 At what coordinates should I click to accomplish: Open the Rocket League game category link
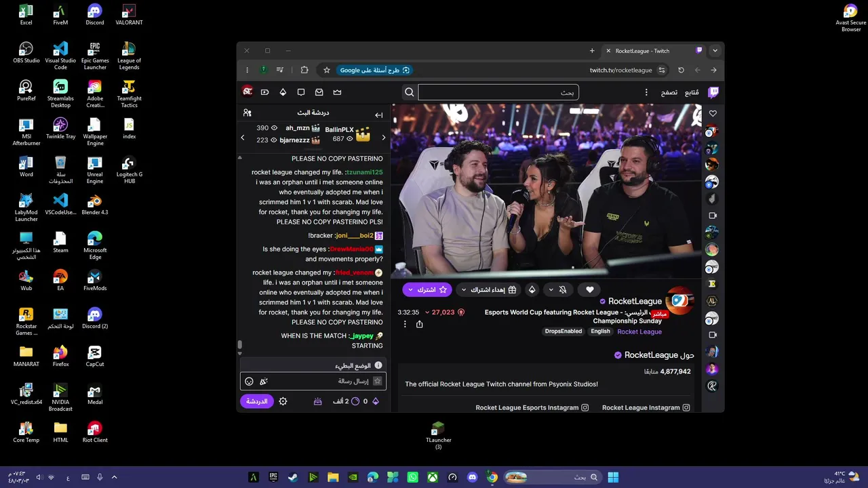(639, 331)
